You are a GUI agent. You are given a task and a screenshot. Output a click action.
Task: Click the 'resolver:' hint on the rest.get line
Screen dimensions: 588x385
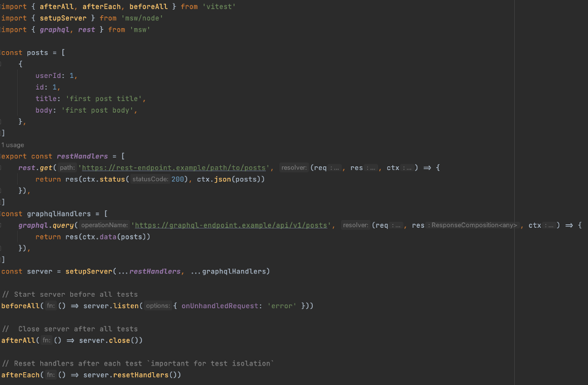pyautogui.click(x=294, y=168)
